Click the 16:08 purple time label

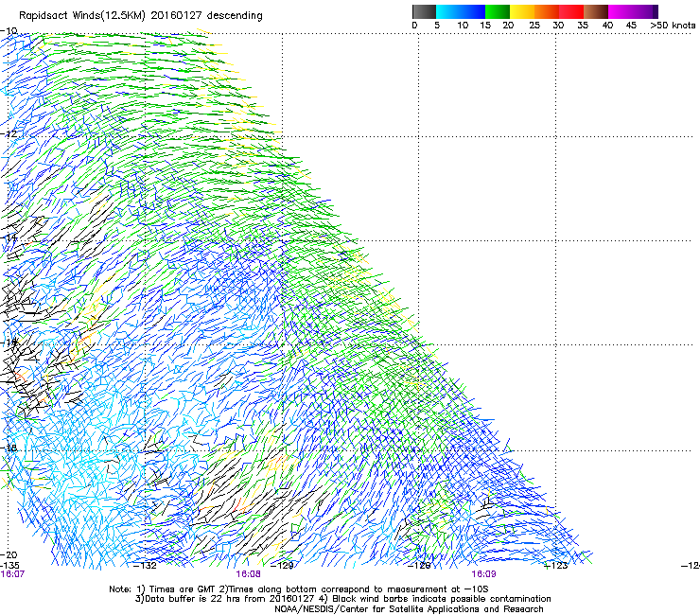click(x=248, y=574)
